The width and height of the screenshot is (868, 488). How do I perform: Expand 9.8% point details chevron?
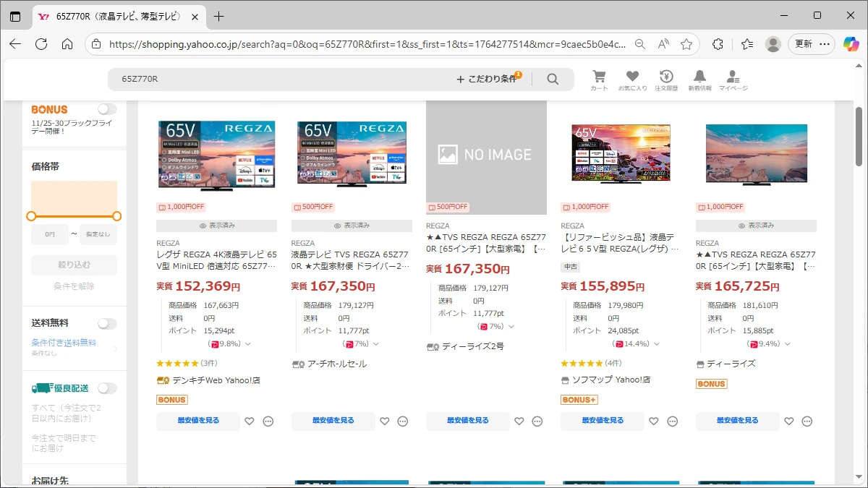click(x=248, y=344)
